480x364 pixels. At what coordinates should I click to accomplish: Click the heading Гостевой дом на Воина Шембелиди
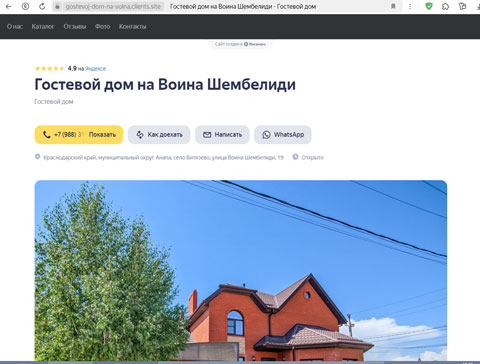(x=165, y=84)
